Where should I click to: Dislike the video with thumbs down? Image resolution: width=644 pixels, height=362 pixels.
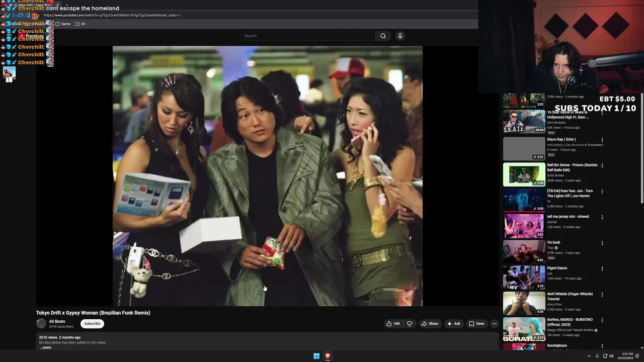pos(410,324)
